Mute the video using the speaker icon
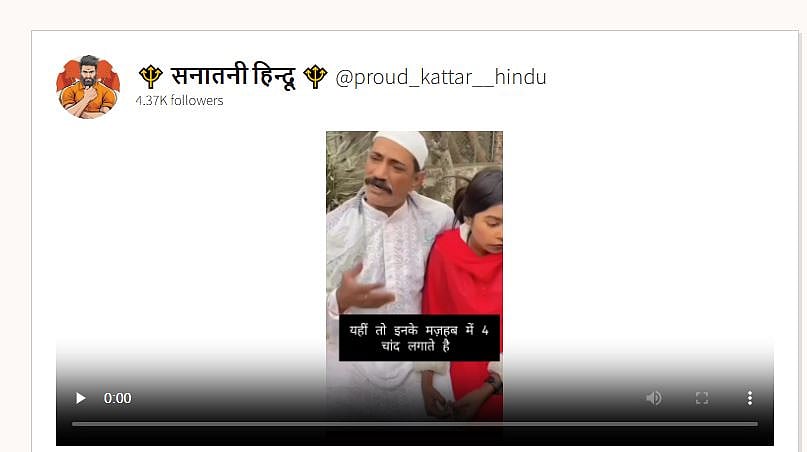807x452 pixels. point(654,398)
